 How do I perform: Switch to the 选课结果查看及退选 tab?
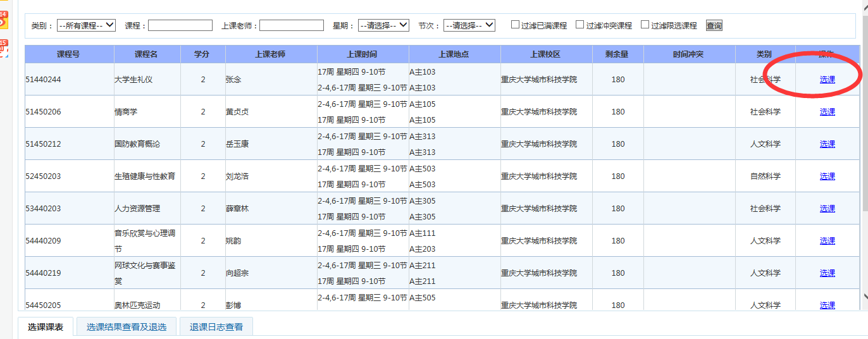coord(127,327)
